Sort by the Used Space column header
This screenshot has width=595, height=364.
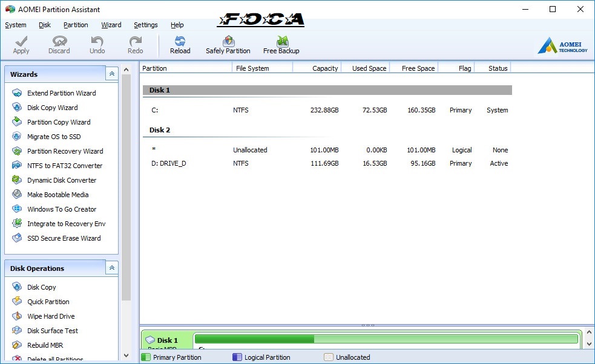[366, 68]
